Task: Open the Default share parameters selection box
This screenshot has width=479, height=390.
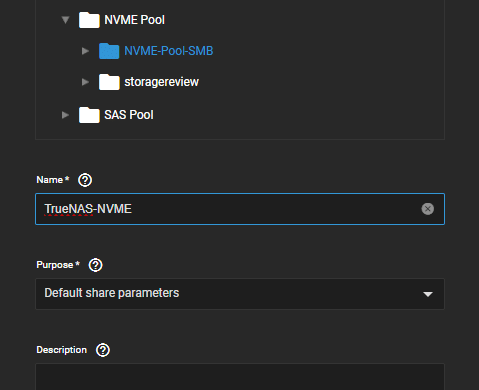Action: (240, 294)
